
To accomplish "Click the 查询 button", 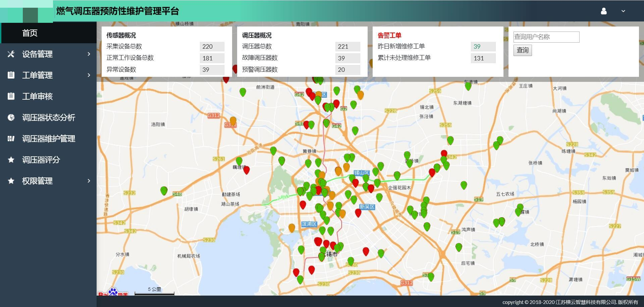I will (x=523, y=50).
